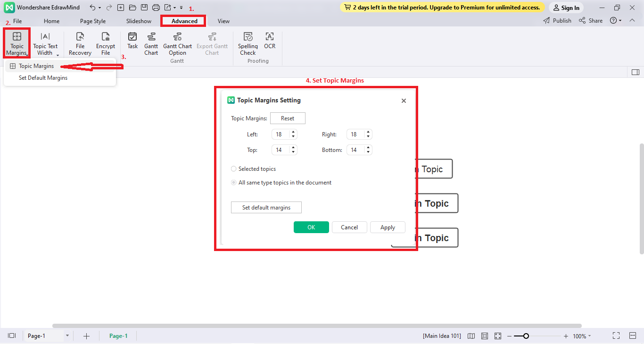The width and height of the screenshot is (644, 344).
Task: Zoom in with the plus icon
Action: click(566, 336)
